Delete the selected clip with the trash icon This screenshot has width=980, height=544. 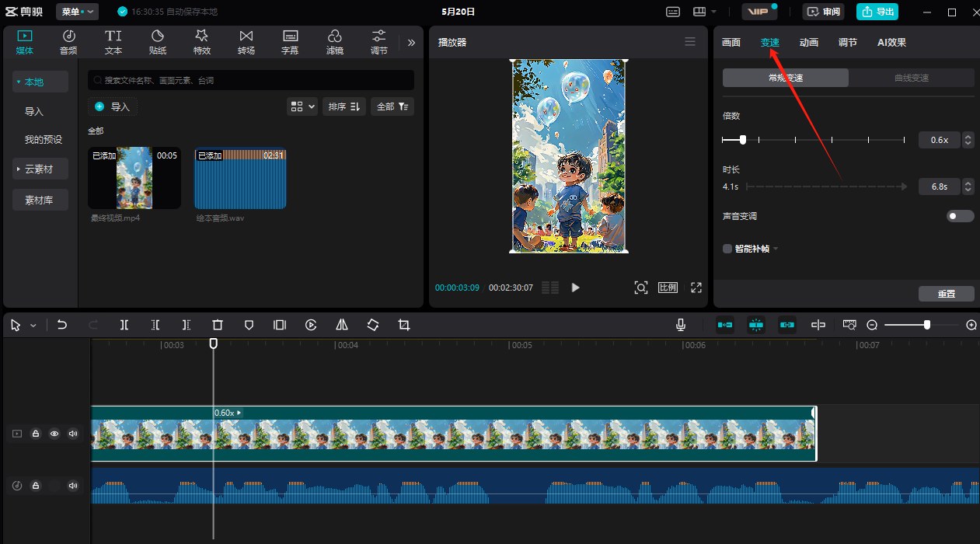(218, 326)
